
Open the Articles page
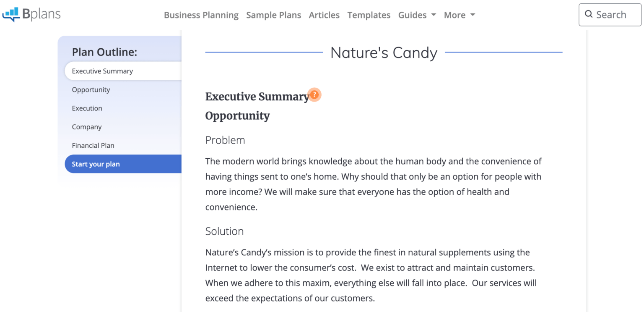click(x=324, y=15)
